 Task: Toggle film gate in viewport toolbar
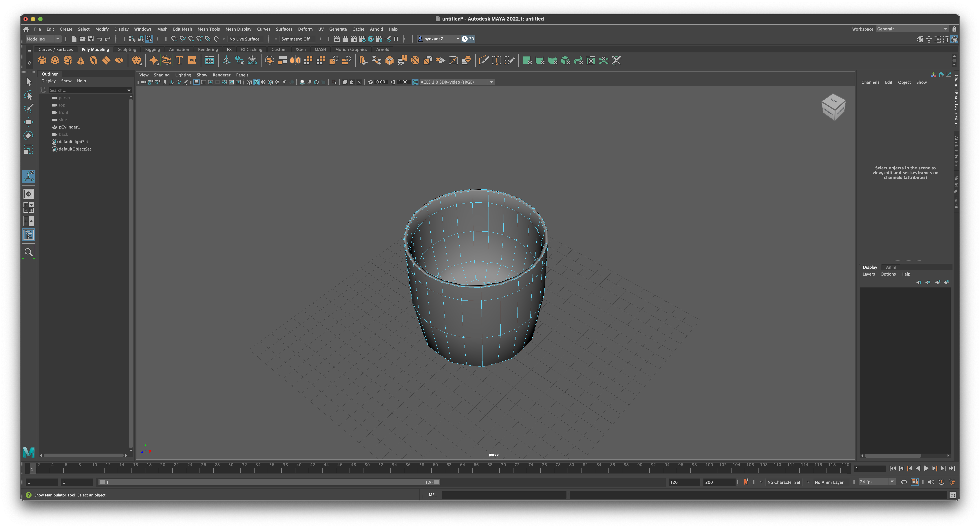pos(204,82)
